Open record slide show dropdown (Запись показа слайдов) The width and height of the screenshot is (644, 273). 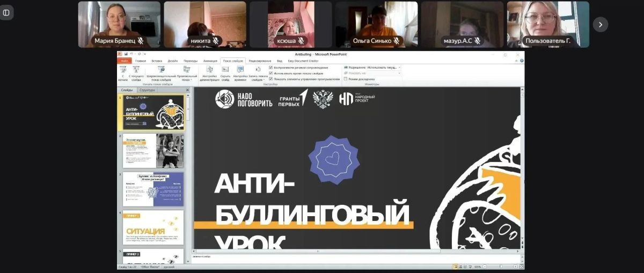pyautogui.click(x=258, y=73)
